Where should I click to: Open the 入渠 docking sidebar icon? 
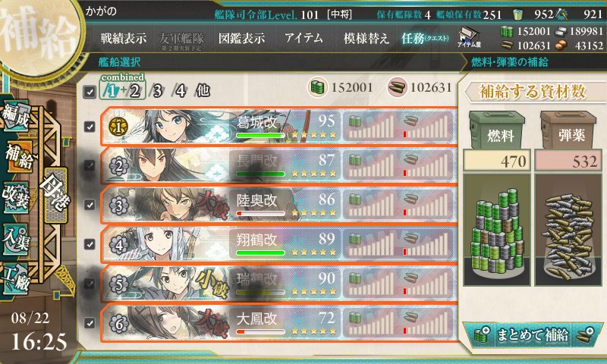coord(16,239)
